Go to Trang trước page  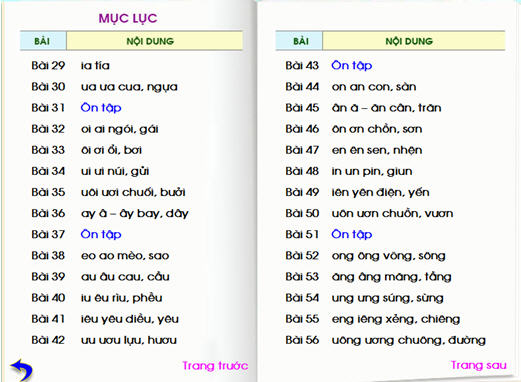click(x=215, y=366)
